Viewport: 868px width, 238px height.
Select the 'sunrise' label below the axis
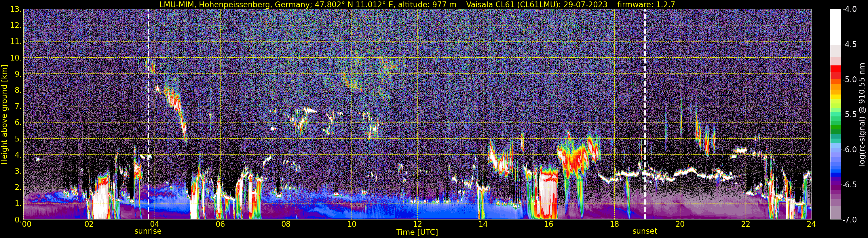pyautogui.click(x=148, y=231)
